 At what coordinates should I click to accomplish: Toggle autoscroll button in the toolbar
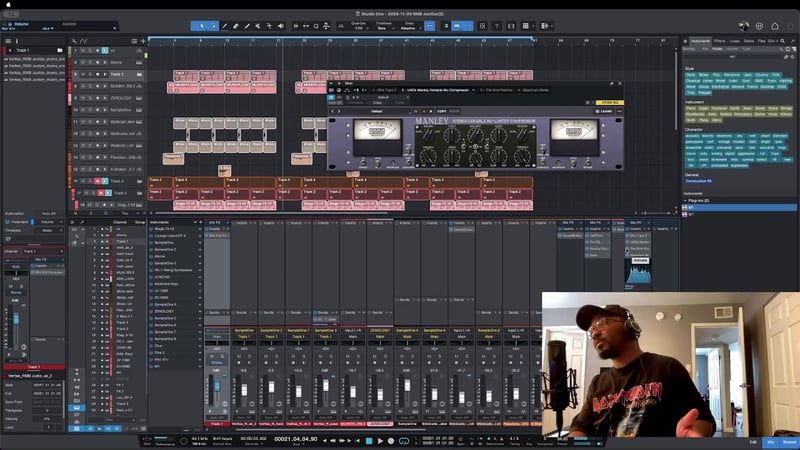457,26
